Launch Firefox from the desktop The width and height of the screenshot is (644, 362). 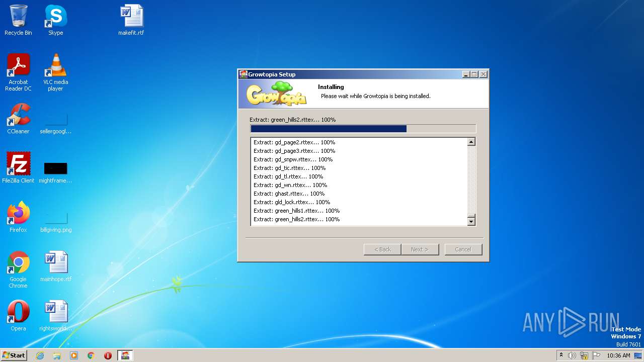(18, 217)
